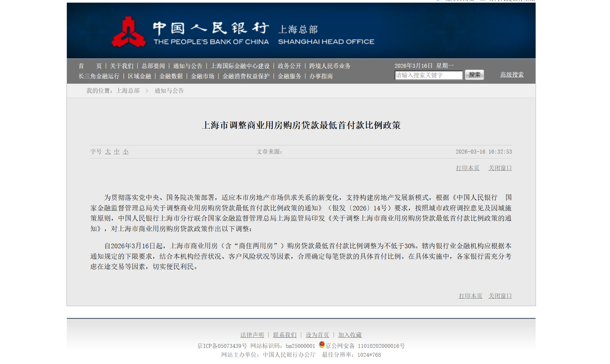
Task: Select 中 medium font size
Action: tap(117, 152)
